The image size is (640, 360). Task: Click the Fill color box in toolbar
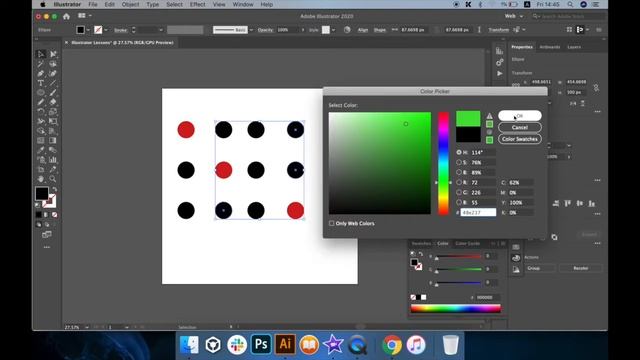coord(42,193)
